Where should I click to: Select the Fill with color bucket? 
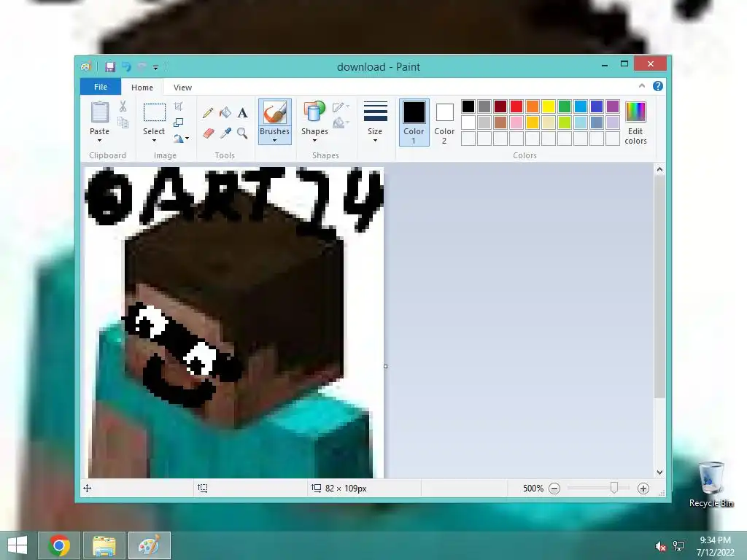pyautogui.click(x=225, y=112)
